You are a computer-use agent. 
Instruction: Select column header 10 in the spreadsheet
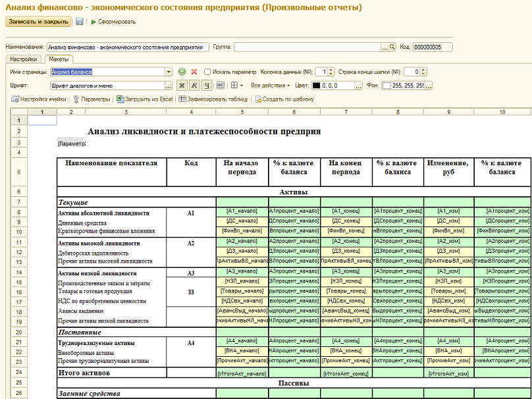[x=502, y=112]
